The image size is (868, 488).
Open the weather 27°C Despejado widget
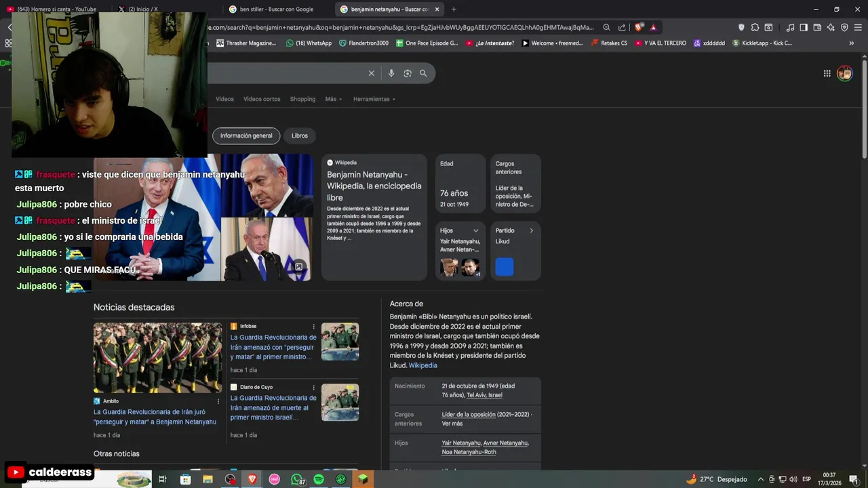tap(716, 479)
